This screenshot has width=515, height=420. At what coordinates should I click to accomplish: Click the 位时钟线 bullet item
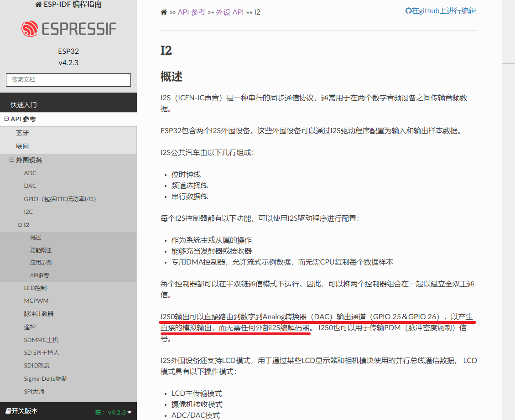[186, 174]
